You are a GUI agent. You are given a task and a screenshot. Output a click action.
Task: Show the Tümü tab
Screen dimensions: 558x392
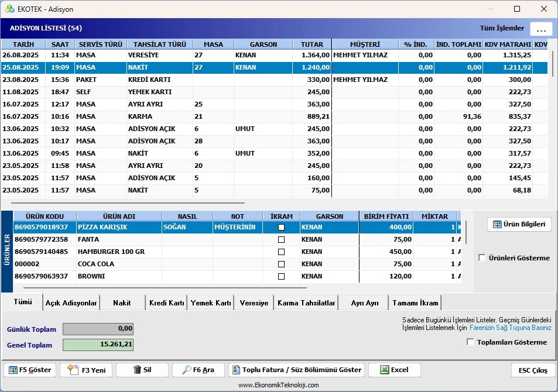pyautogui.click(x=23, y=302)
